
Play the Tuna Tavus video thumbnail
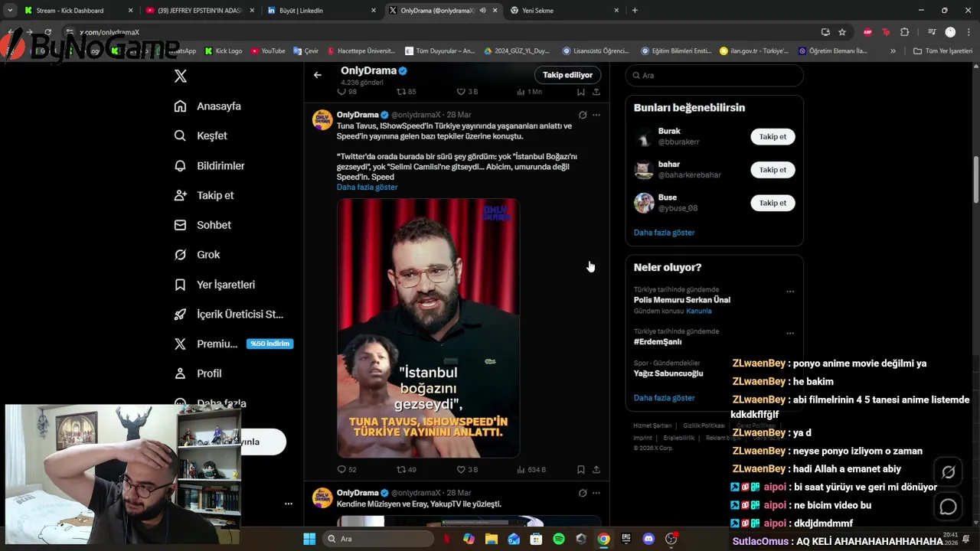coord(428,328)
